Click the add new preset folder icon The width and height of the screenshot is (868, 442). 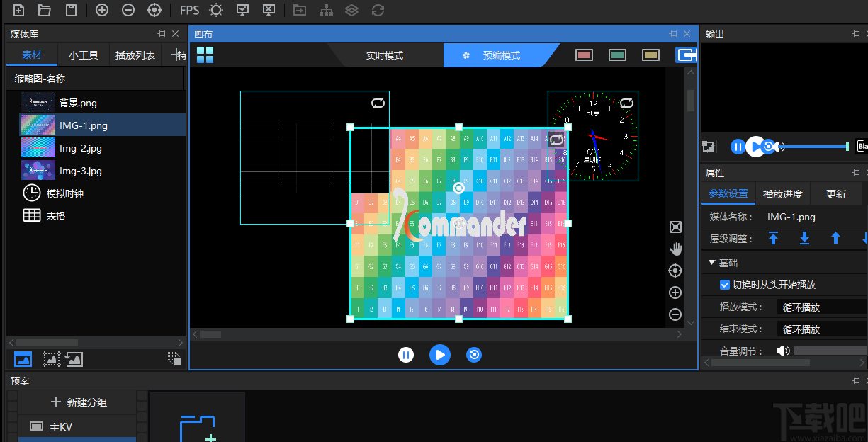click(198, 428)
